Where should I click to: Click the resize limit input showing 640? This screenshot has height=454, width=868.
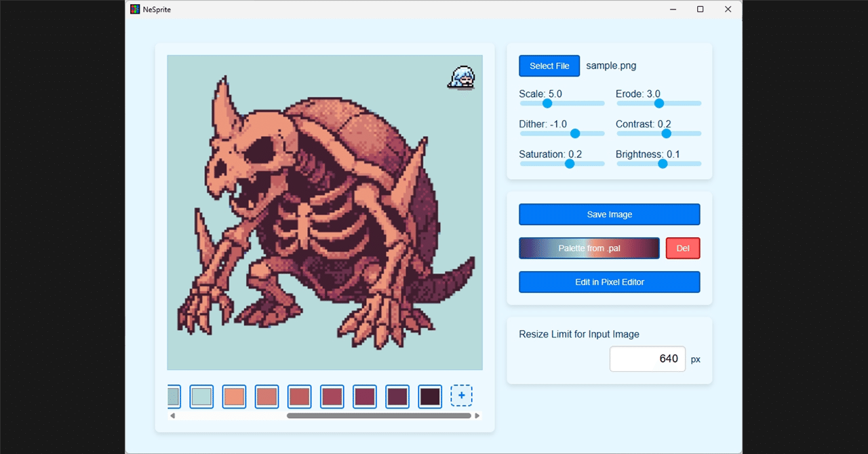pyautogui.click(x=648, y=358)
